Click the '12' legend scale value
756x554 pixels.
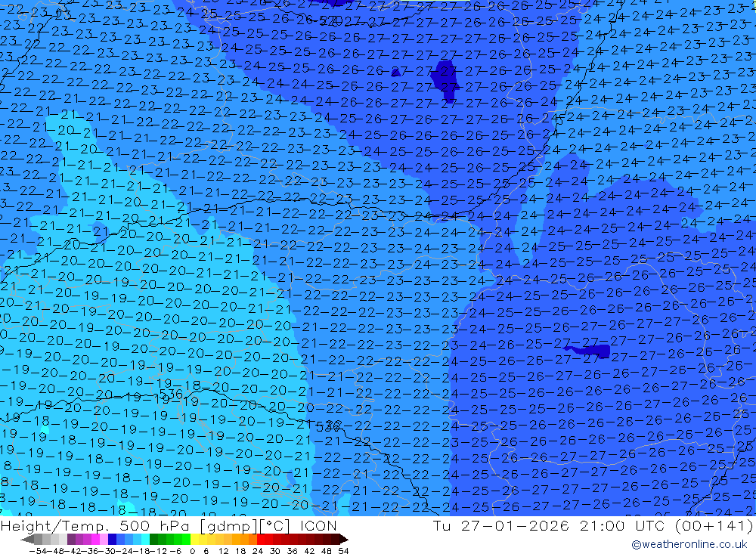click(224, 551)
